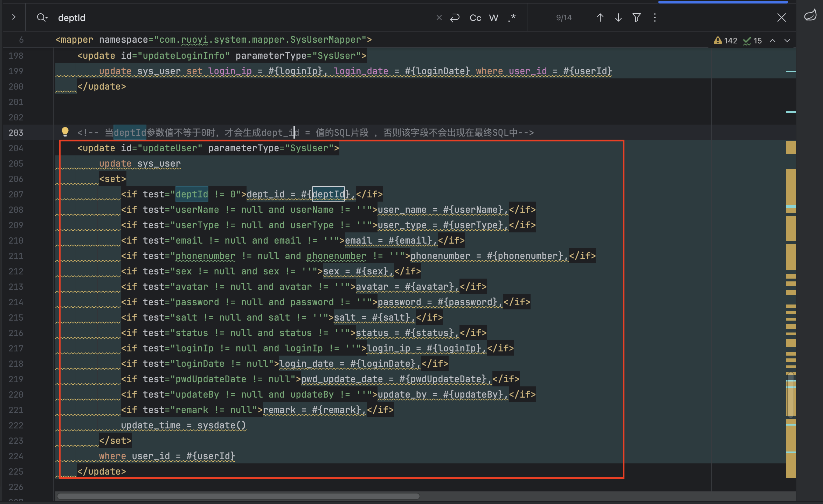Close the find bar
Viewport: 823px width, 504px height.
click(781, 17)
